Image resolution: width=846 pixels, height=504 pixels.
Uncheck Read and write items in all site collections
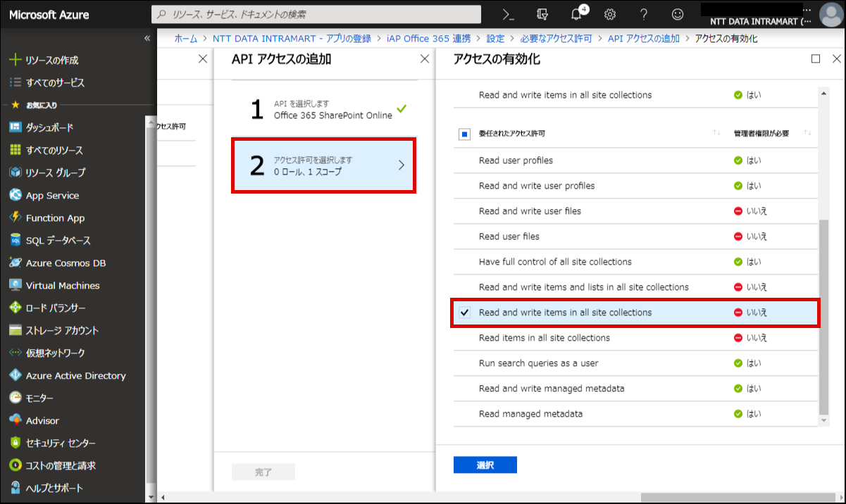click(x=464, y=313)
